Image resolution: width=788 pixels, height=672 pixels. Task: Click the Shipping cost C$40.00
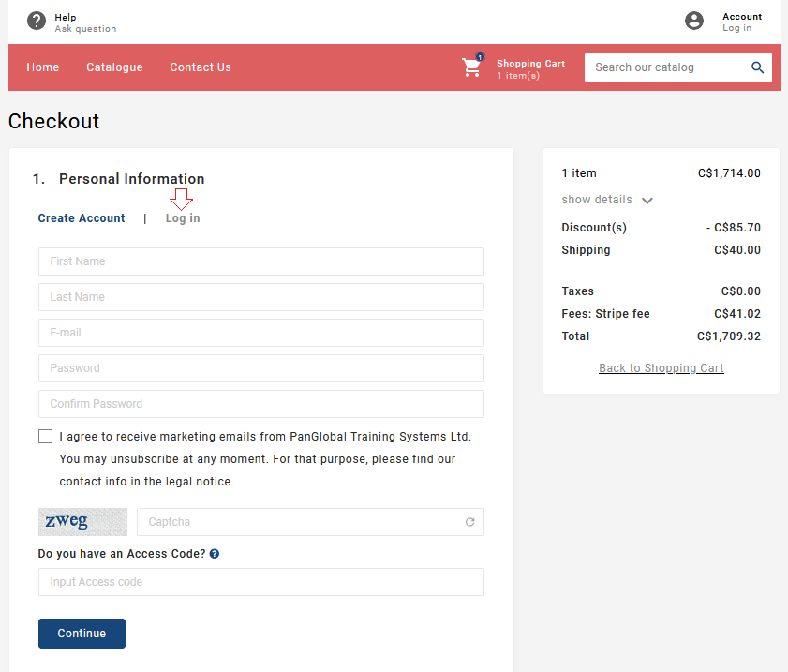(737, 250)
